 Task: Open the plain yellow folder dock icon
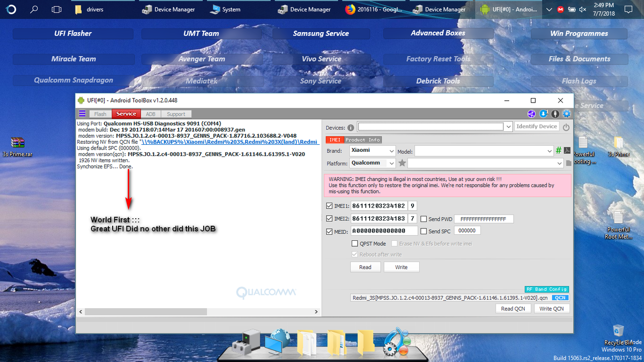click(366, 342)
